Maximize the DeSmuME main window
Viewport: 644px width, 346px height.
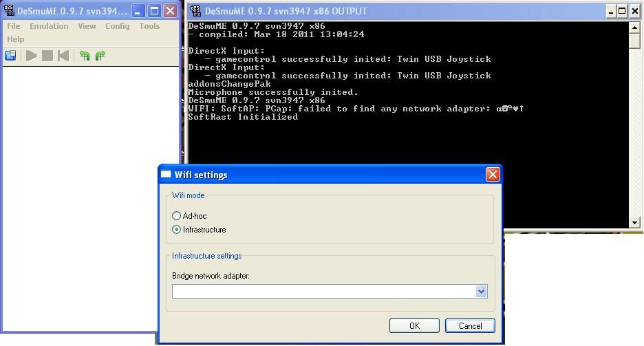tap(154, 11)
